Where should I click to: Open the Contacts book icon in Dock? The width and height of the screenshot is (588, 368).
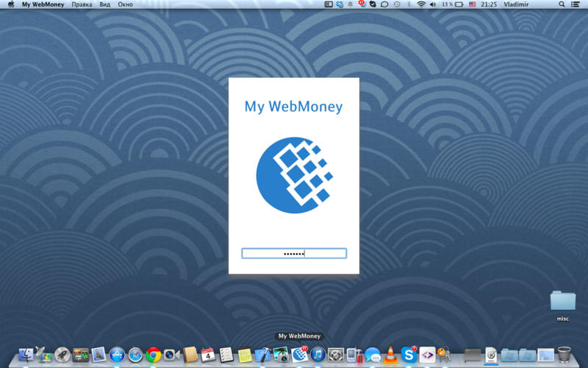(190, 355)
